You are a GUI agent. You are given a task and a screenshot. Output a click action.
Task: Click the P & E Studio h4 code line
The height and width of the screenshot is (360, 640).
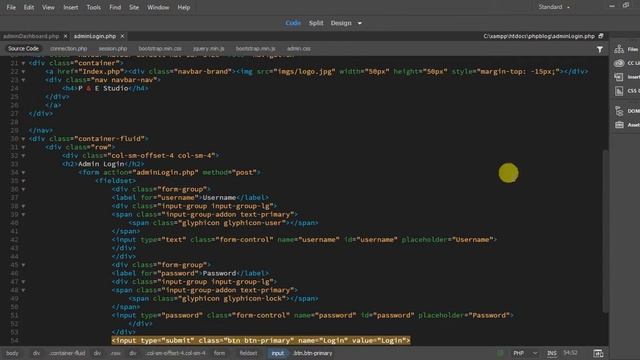105,88
